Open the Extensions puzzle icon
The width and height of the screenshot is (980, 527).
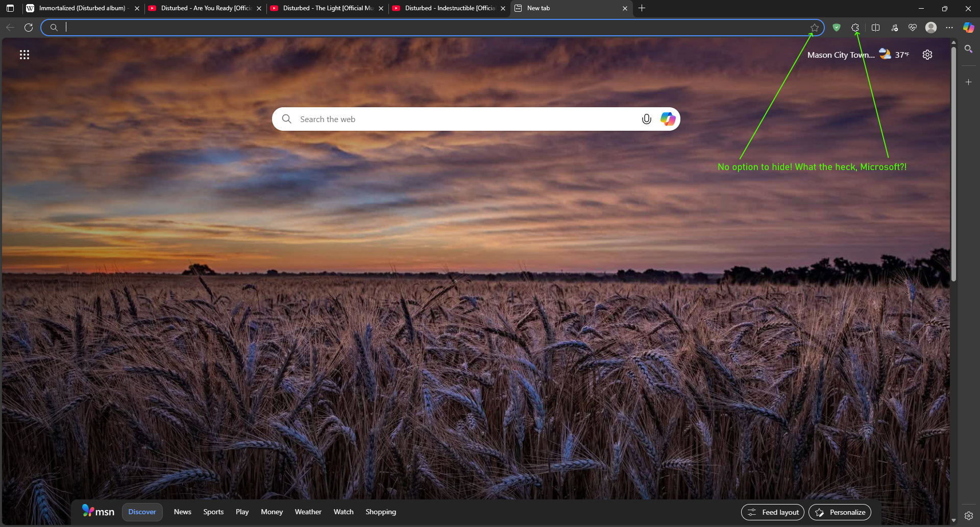(x=855, y=28)
